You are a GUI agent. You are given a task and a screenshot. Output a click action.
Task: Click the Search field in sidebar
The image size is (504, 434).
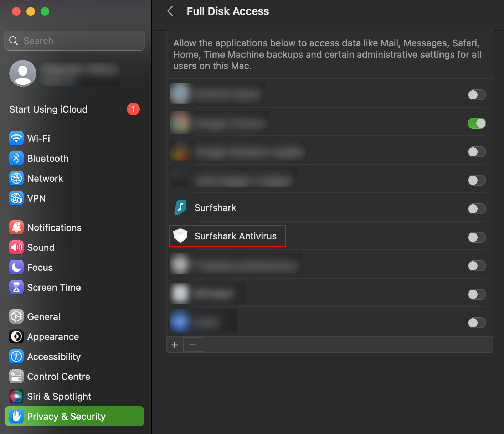click(x=74, y=41)
